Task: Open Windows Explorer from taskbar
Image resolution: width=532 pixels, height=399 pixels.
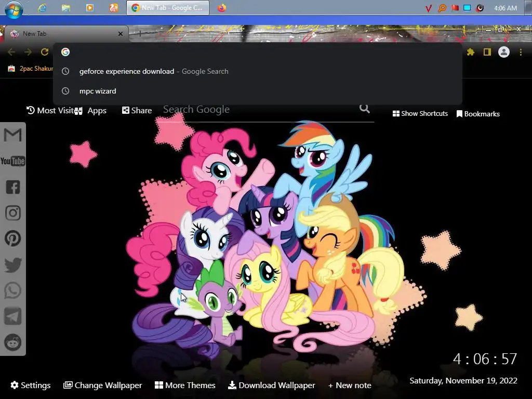Action: [66, 8]
